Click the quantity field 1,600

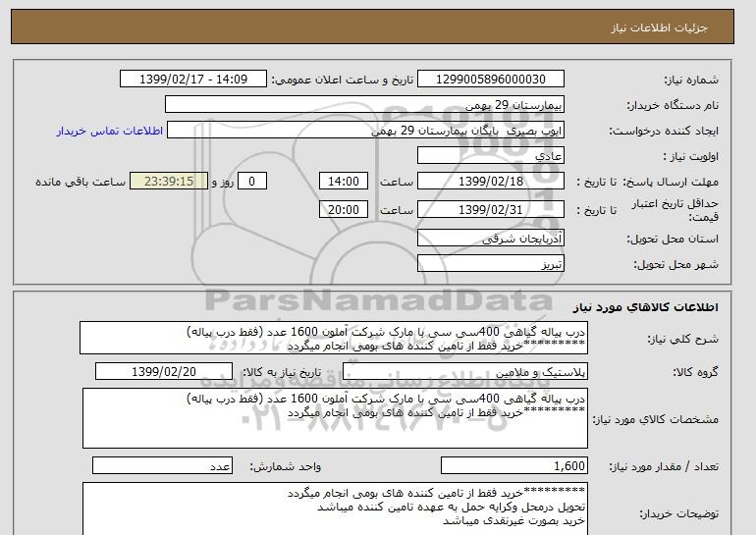pos(514,466)
